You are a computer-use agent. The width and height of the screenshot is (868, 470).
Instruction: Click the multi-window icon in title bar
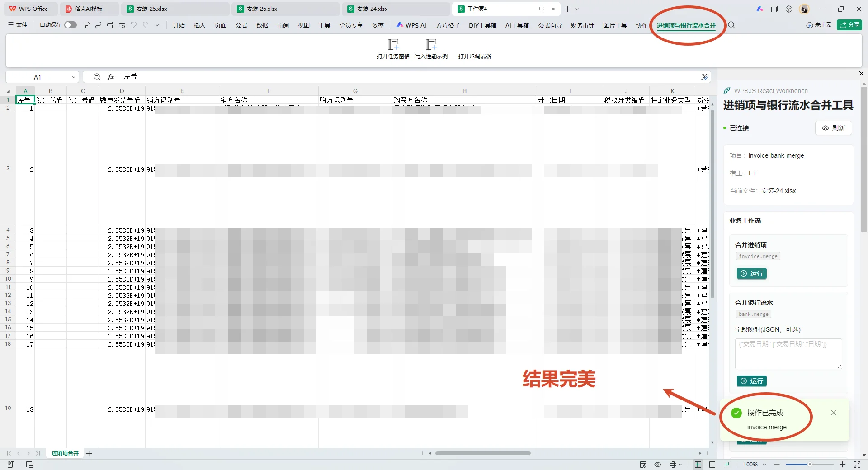pos(774,9)
